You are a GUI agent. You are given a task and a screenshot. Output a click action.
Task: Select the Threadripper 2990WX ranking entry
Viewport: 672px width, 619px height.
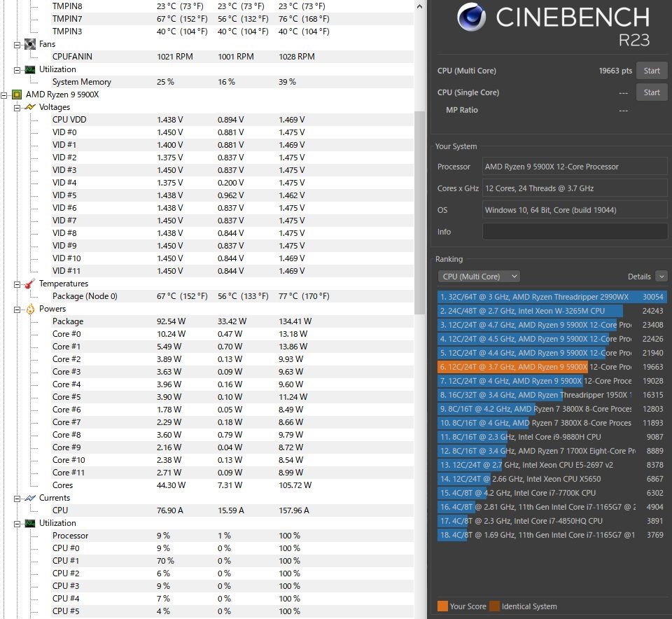(x=552, y=297)
